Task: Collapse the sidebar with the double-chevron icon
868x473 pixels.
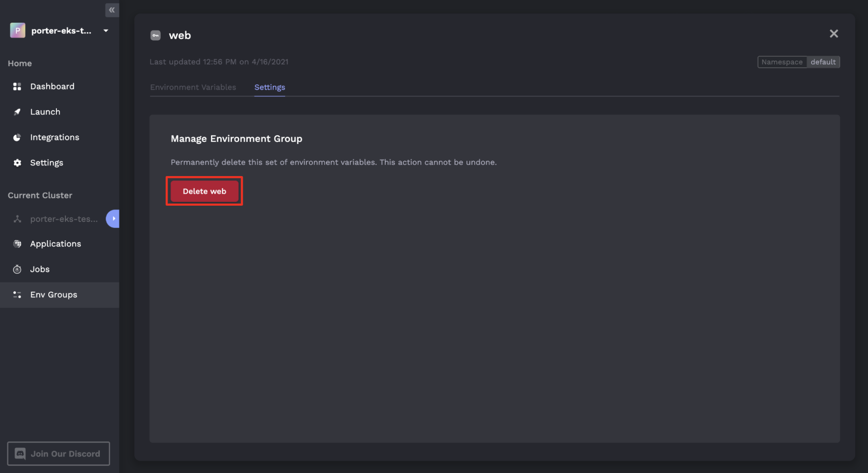Action: (112, 10)
